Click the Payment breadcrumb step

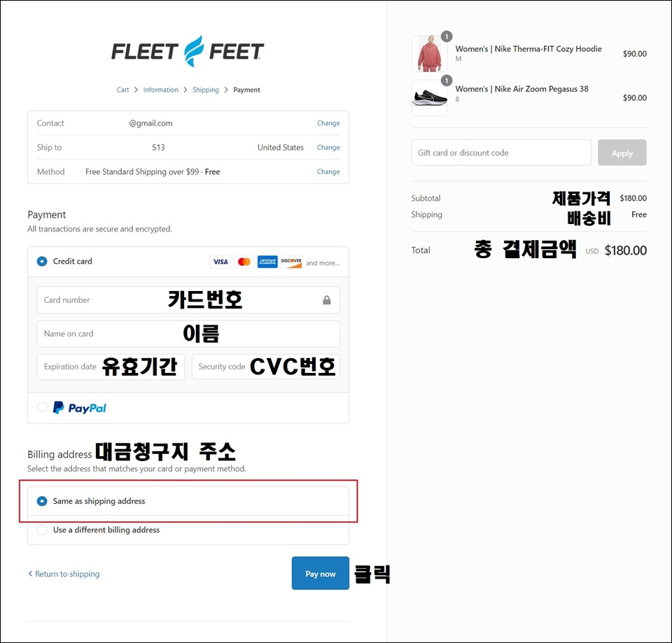tap(247, 90)
